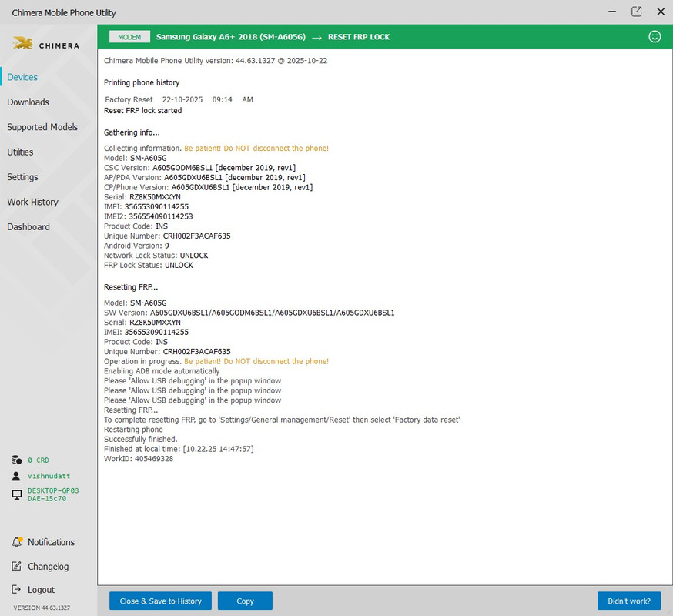Click the VERSION 44.63.1327 label
This screenshot has width=673, height=616.
click(x=42, y=608)
